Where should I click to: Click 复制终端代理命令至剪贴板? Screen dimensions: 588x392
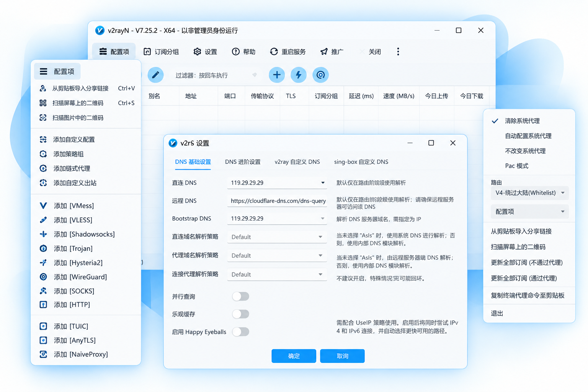pyautogui.click(x=528, y=296)
